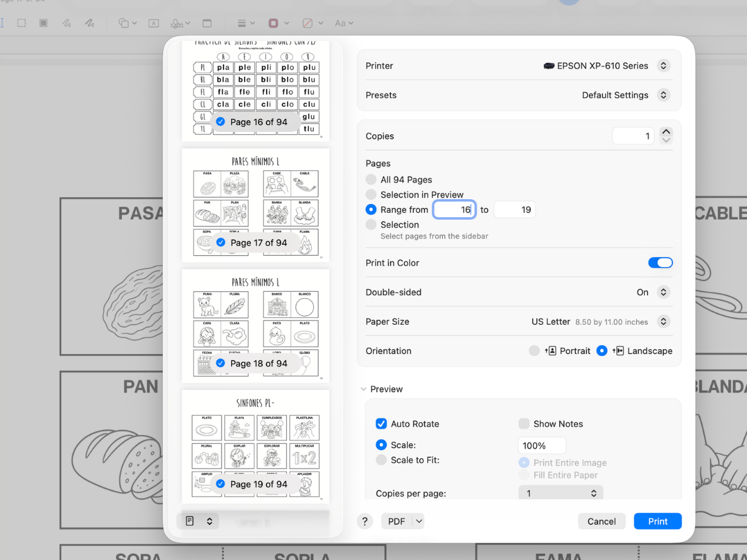Select the All 94 Pages option
Screen dimensions: 747x560
tap(371, 179)
